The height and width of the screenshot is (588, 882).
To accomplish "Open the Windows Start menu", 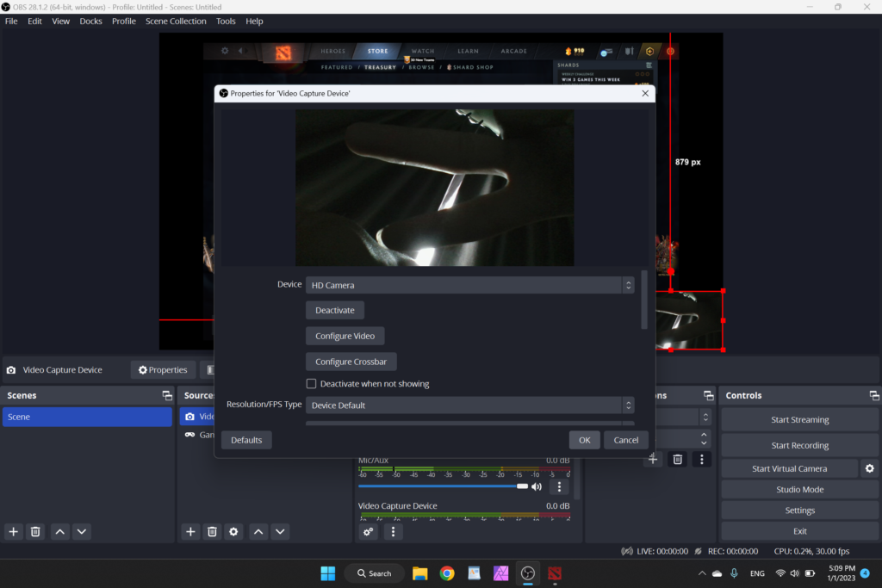I will (328, 573).
